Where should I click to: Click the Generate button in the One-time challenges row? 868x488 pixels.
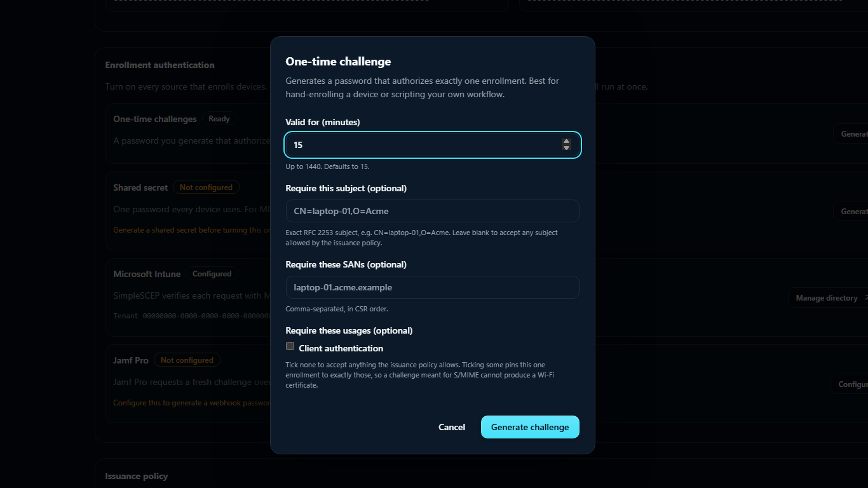pos(851,134)
